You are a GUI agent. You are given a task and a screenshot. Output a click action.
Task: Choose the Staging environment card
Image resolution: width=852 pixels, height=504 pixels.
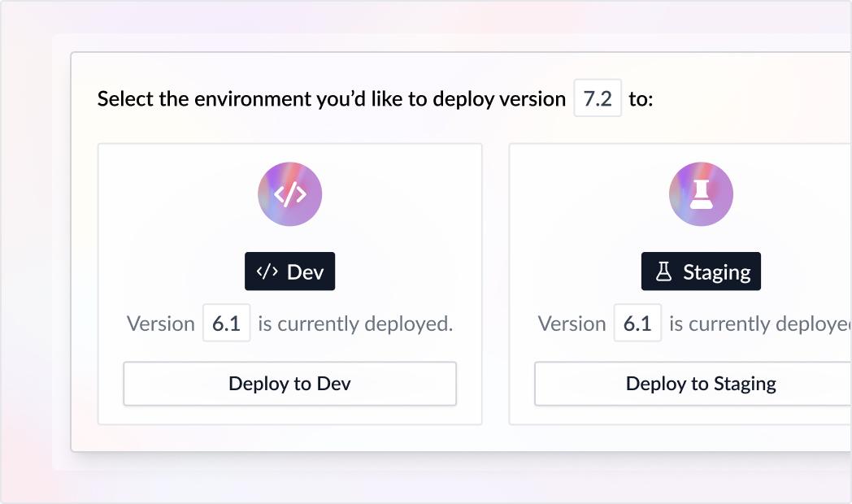point(702,285)
